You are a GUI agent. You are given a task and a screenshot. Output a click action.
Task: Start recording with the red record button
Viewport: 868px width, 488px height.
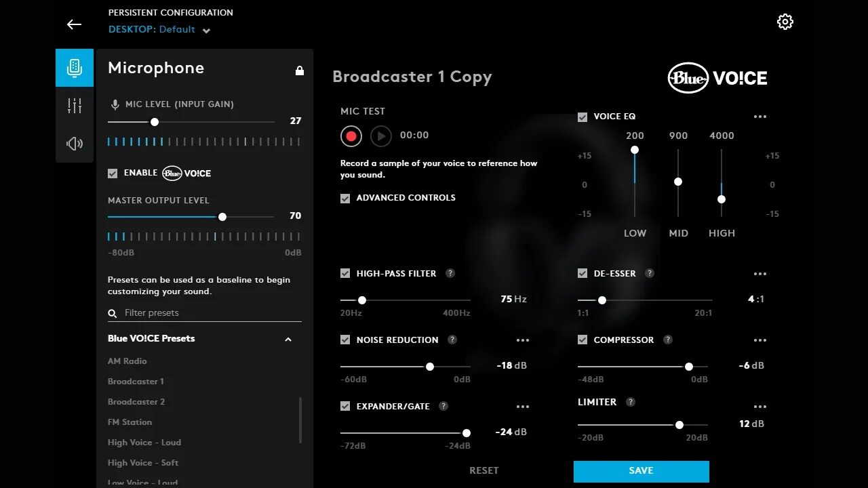tap(351, 136)
